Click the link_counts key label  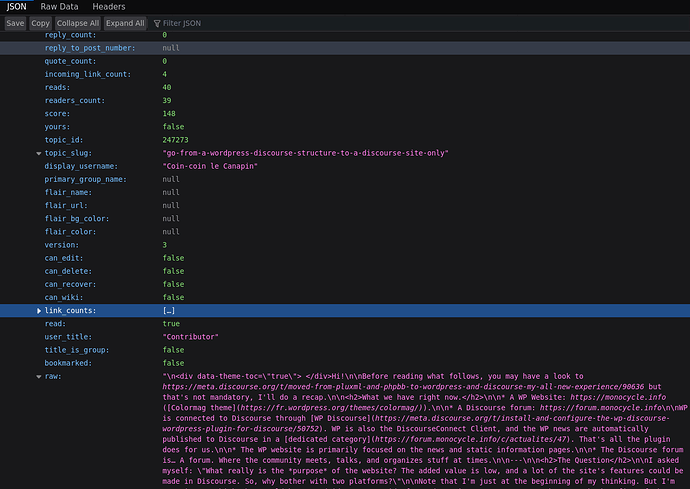70,311
